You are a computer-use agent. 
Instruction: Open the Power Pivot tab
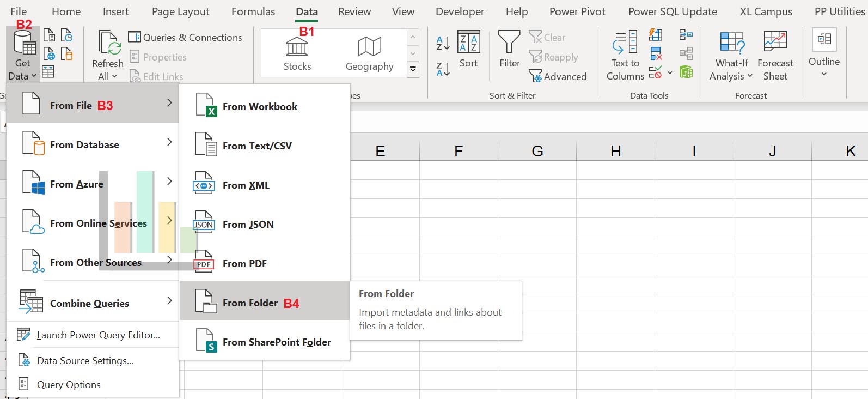coord(577,11)
